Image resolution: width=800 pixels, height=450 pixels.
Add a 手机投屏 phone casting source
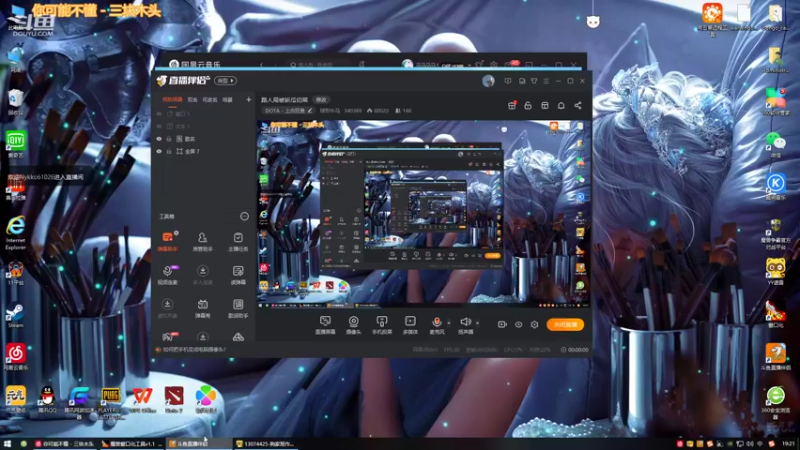pos(382,324)
